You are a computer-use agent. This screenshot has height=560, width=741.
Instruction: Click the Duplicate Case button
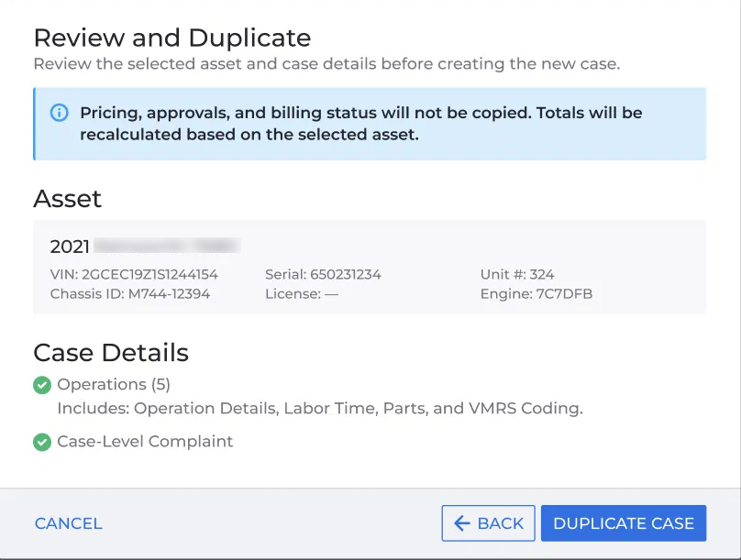click(624, 523)
